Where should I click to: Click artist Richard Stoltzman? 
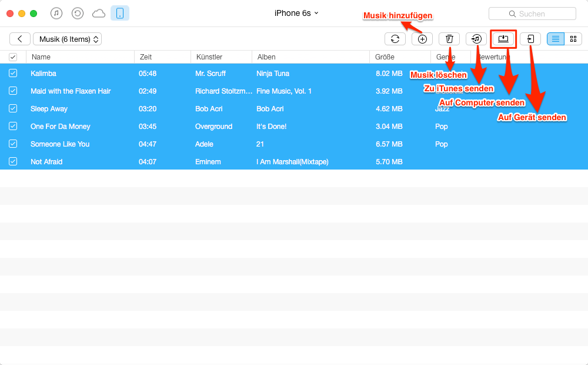pyautogui.click(x=223, y=91)
